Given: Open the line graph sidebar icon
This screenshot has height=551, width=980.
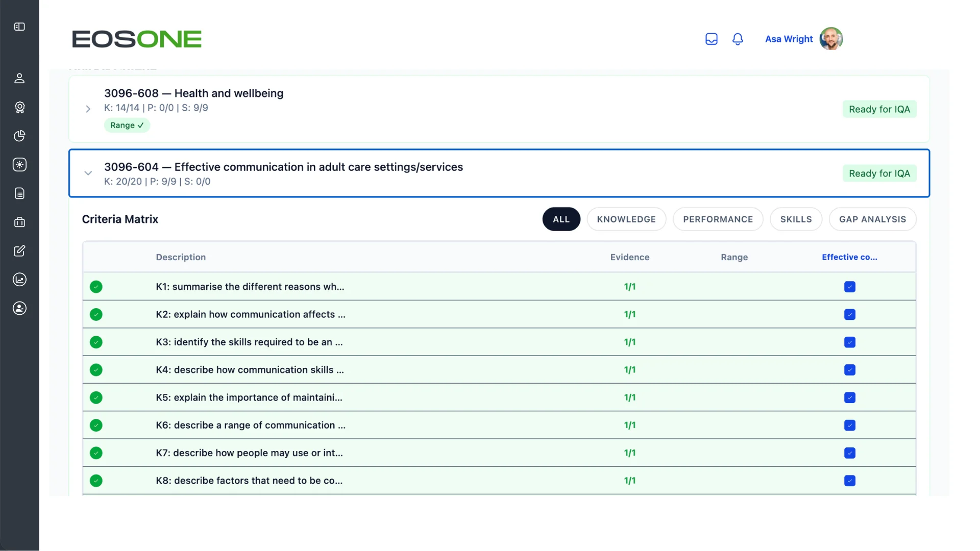Looking at the screenshot, I should coord(19,280).
